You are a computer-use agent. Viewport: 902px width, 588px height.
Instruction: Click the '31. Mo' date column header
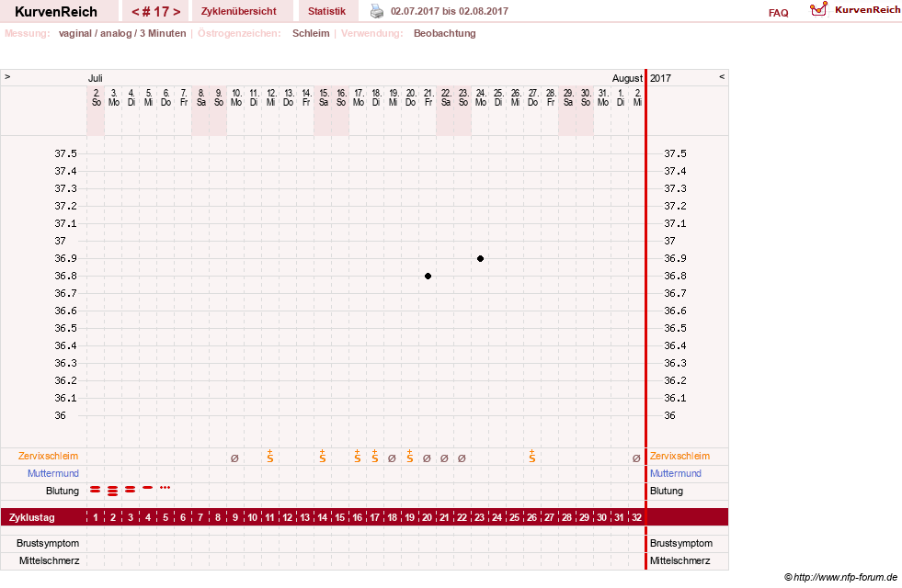[603, 97]
